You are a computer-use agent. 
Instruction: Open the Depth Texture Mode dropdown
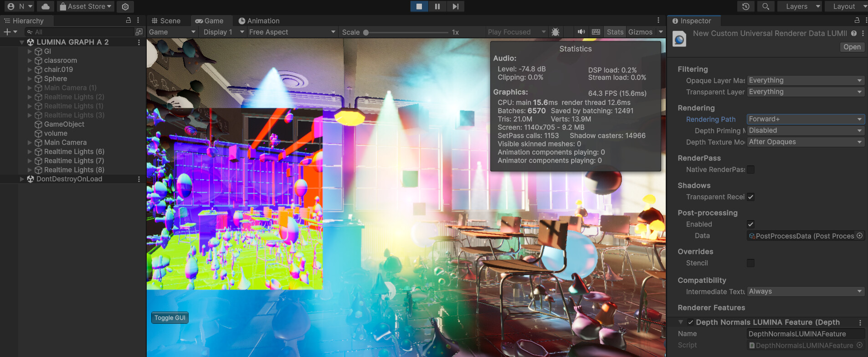(806, 142)
